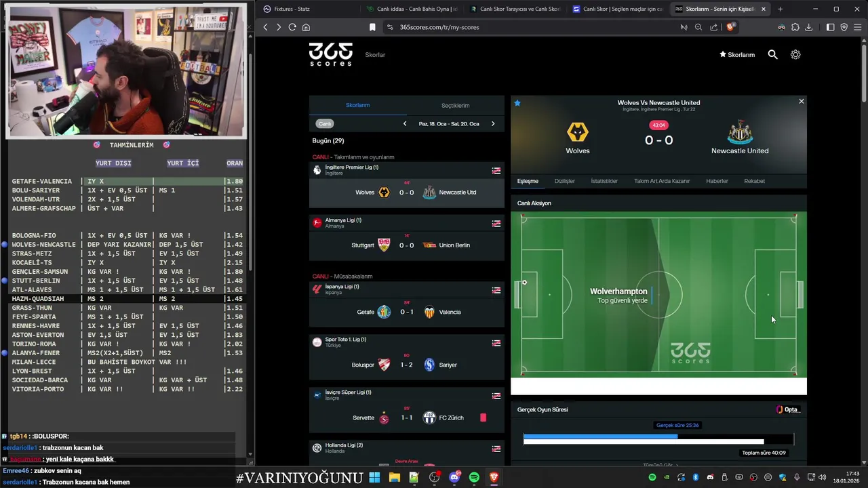Screen dimensions: 868x488
Task: Click the Newcastle United crest in match header
Action: [740, 132]
